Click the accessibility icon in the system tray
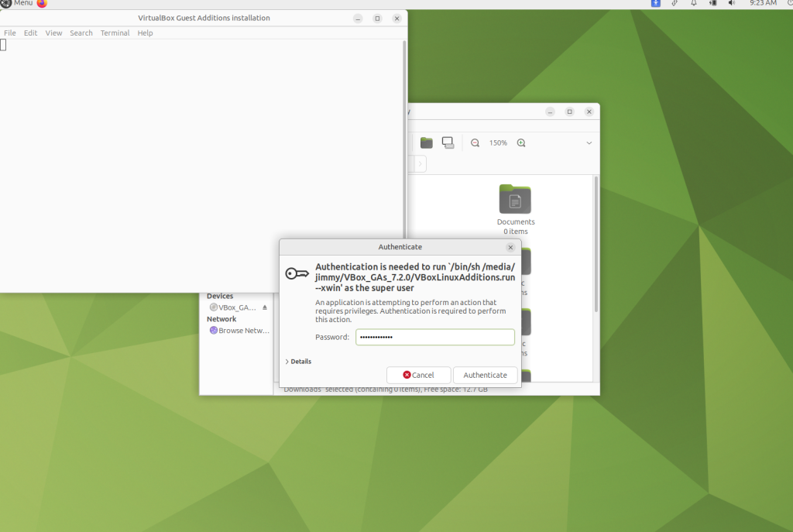The image size is (793, 532). click(x=655, y=3)
